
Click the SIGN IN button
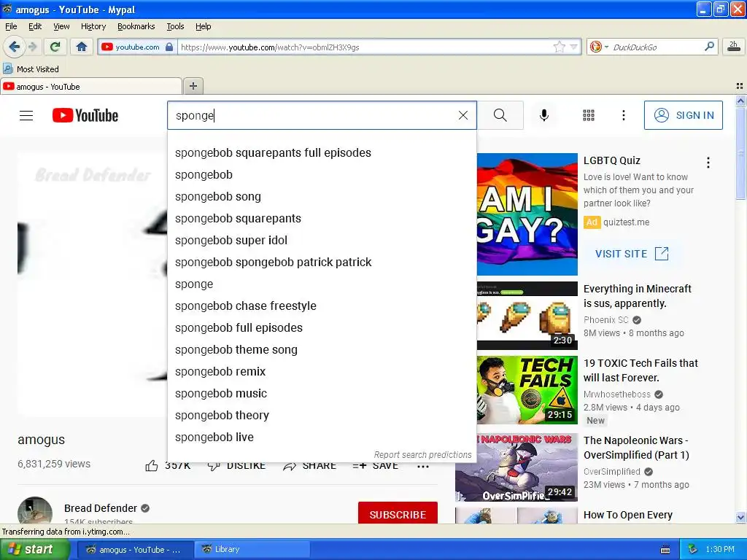click(x=683, y=115)
